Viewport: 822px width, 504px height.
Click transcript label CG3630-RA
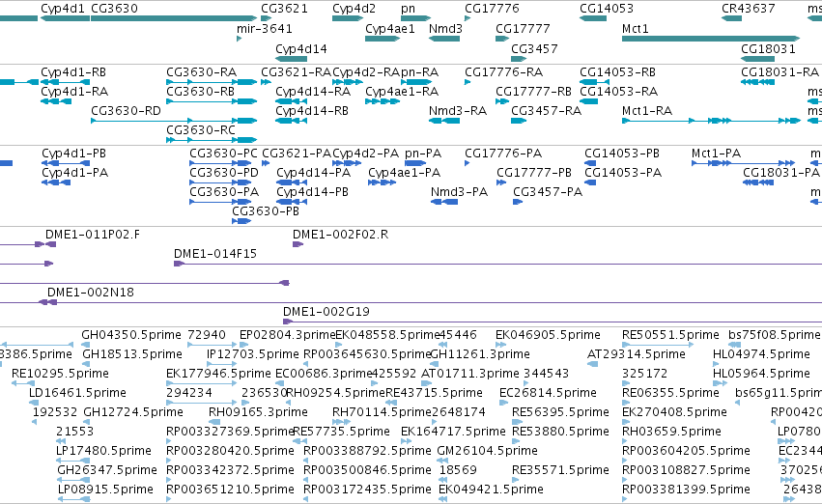tap(201, 72)
